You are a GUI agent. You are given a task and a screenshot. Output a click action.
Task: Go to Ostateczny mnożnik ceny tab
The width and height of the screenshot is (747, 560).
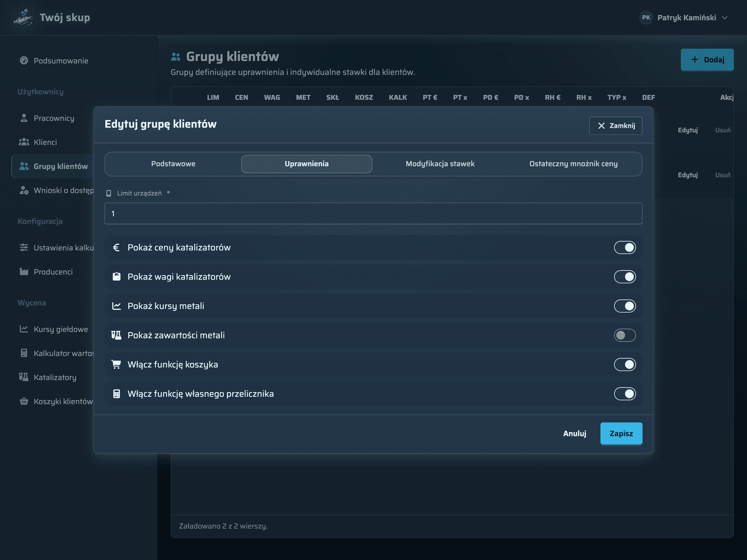[573, 164]
